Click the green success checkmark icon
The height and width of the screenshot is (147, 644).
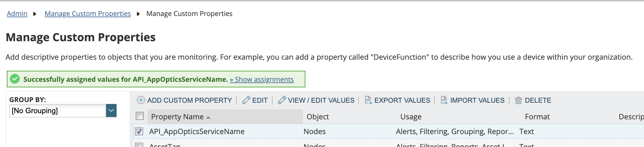coord(15,79)
